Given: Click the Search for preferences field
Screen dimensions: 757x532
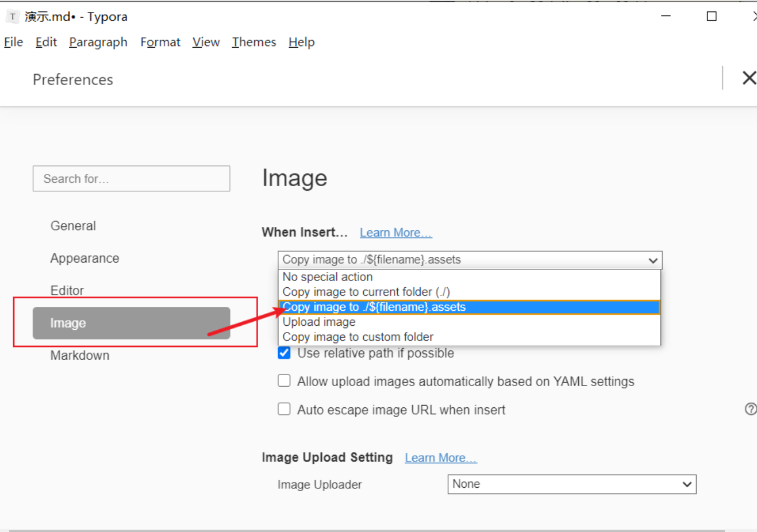Looking at the screenshot, I should coord(131,179).
